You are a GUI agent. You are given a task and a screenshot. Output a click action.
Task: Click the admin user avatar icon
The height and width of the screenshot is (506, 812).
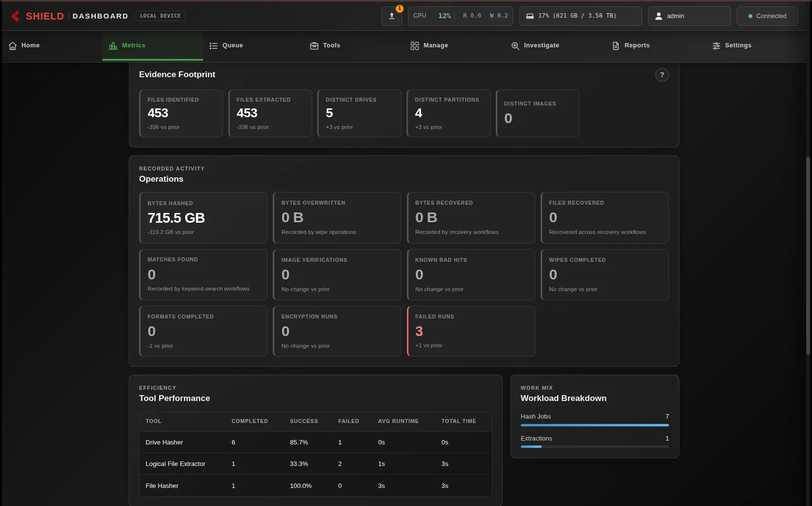(658, 16)
